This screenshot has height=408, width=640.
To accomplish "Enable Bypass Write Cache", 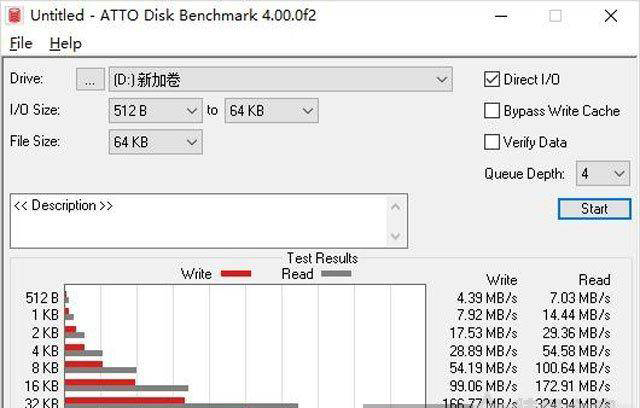I will coord(492,111).
